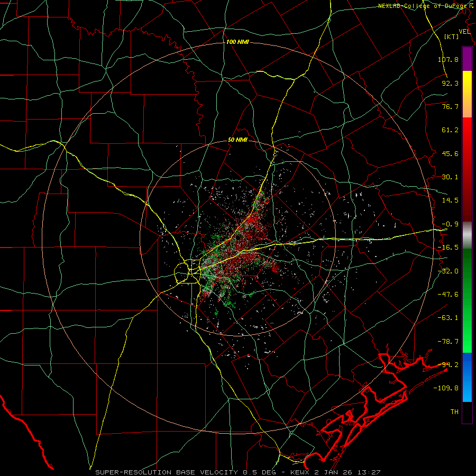This screenshot has height=476, width=476.
Task: Click the 100 NMI range ring label
Action: [237, 42]
